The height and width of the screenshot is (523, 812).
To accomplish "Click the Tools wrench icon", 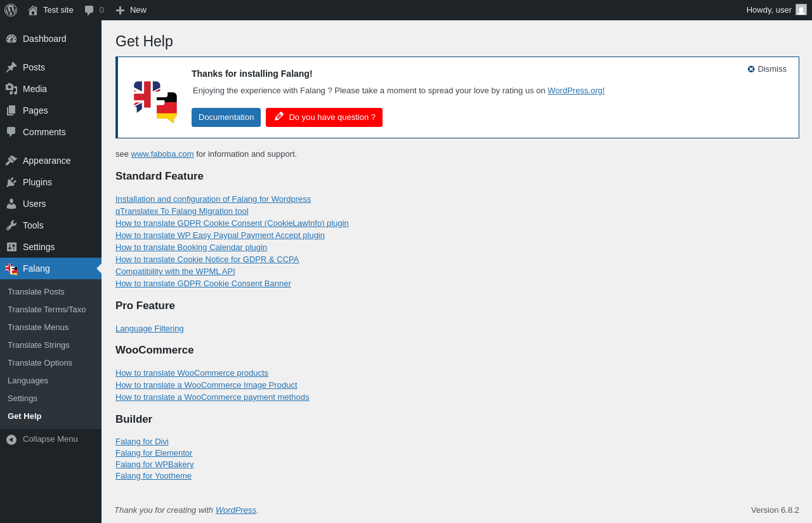I will (11, 225).
